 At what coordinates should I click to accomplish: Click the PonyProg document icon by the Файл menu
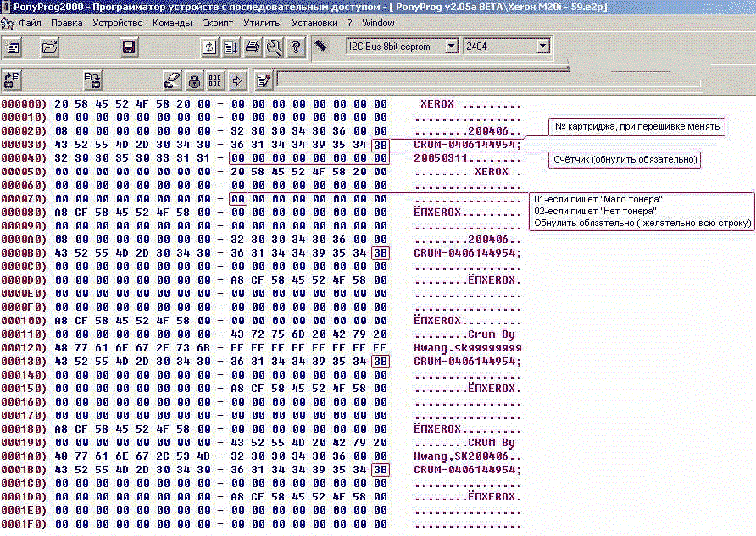tap(8, 23)
